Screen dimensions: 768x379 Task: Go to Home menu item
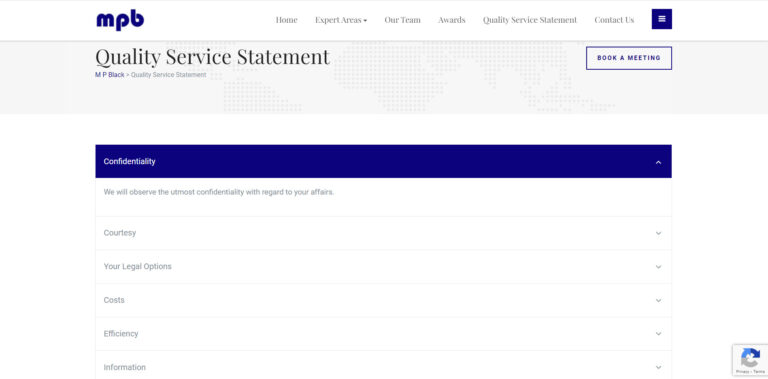click(x=287, y=20)
